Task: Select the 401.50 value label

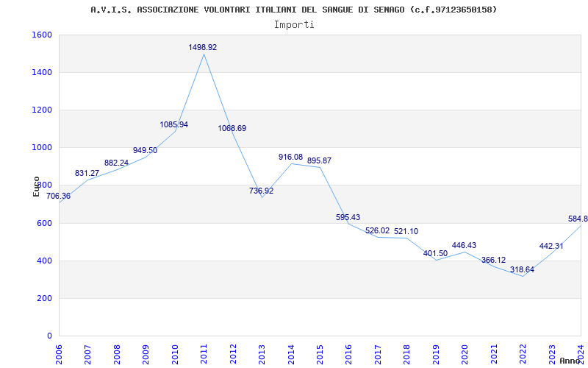Action: click(435, 253)
